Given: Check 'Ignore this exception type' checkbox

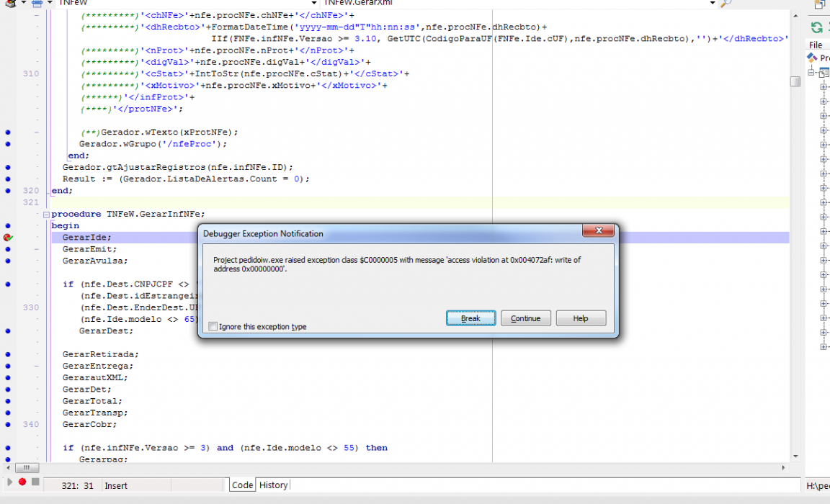Looking at the screenshot, I should pos(213,326).
